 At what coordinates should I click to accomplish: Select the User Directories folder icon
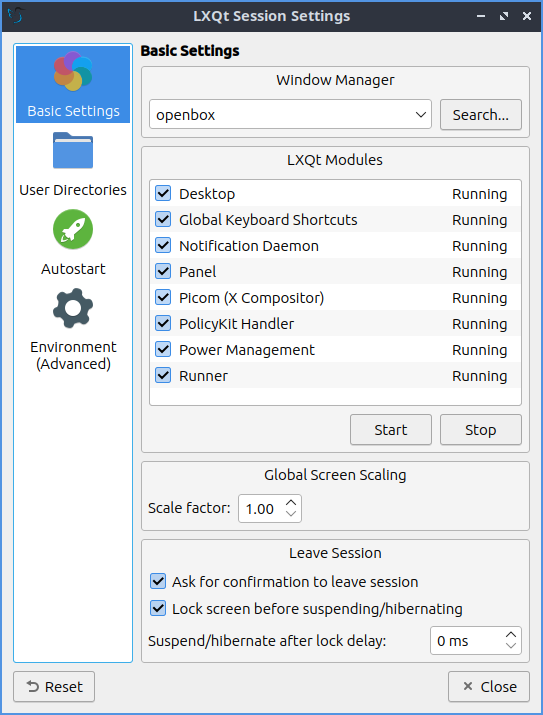[x=73, y=150]
